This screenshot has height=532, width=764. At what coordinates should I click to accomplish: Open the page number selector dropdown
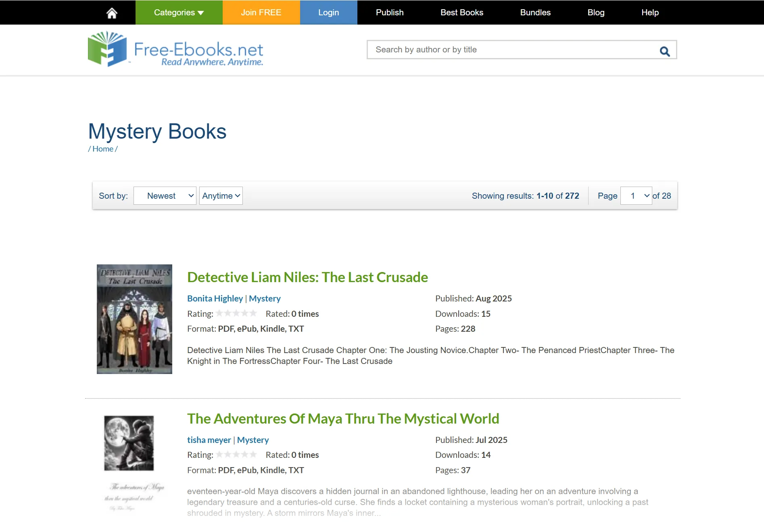coord(636,195)
